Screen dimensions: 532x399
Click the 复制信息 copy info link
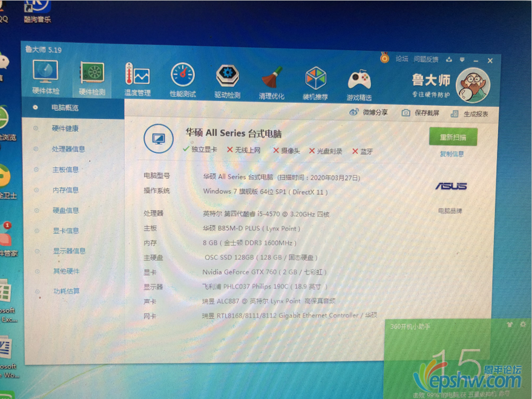[452, 154]
